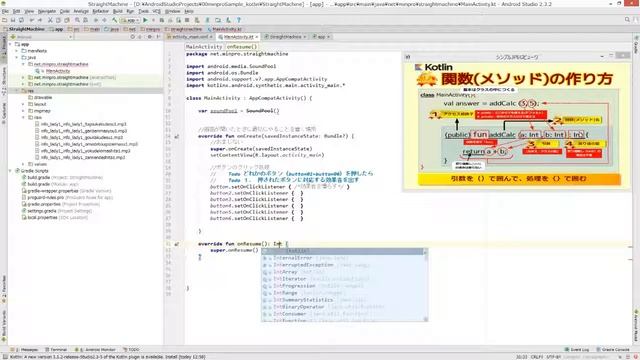The height and width of the screenshot is (360, 640).
Task: Open the Android project view dropdown
Action: [x=42, y=37]
